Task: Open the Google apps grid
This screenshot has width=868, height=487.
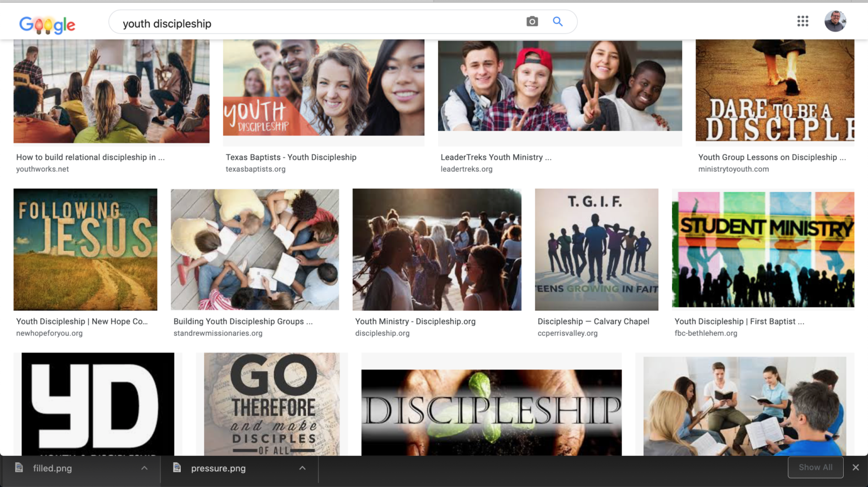Action: coord(802,21)
